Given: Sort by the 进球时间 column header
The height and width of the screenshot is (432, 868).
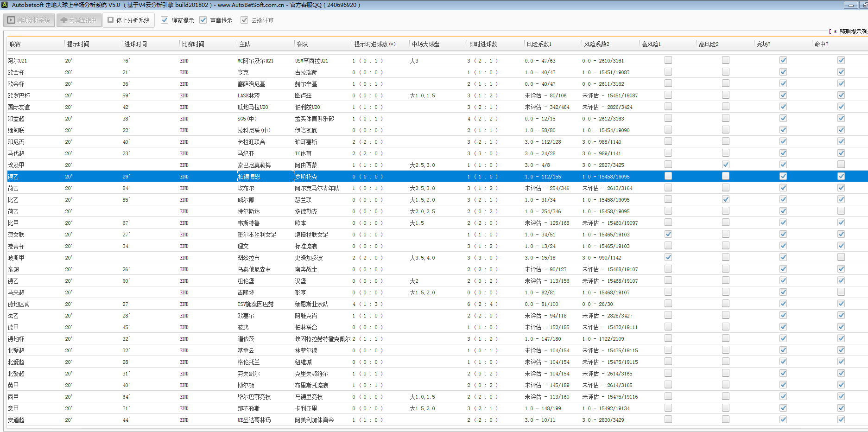Looking at the screenshot, I should 135,44.
